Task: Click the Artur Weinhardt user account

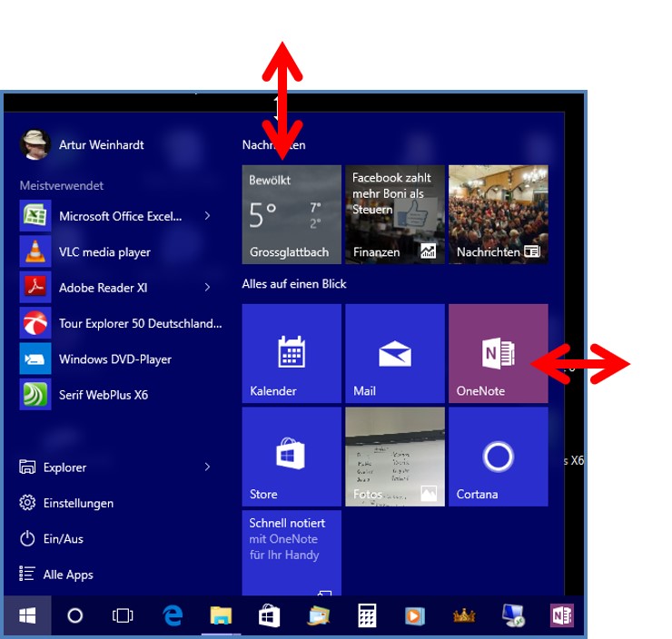Action: pyautogui.click(x=82, y=144)
